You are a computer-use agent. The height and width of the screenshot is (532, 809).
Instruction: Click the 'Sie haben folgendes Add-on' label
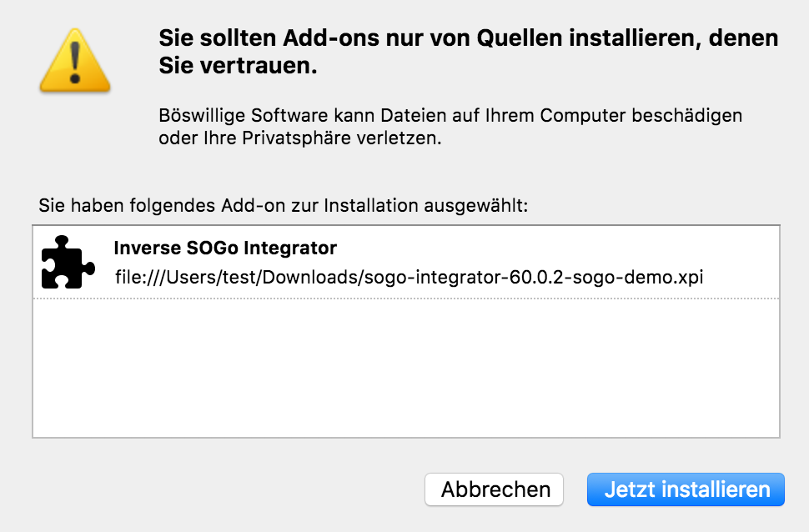[284, 205]
